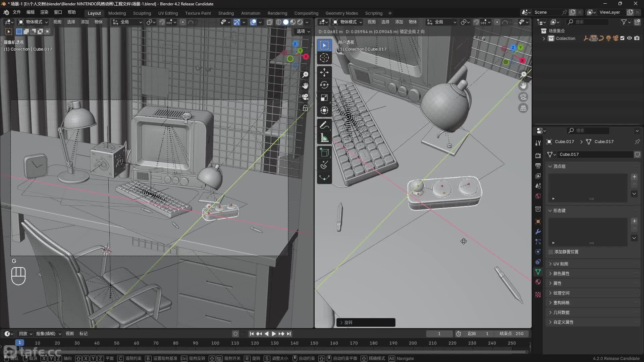Click the pan hand icon in left viewport

click(305, 86)
